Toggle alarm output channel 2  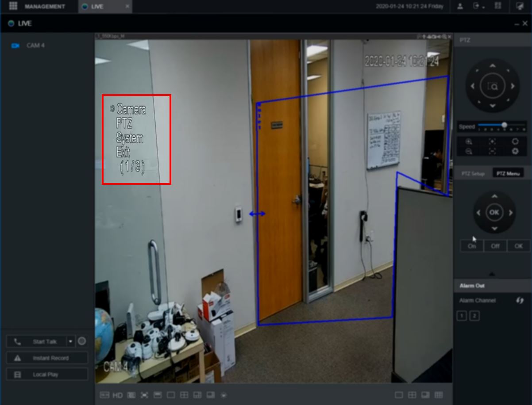(474, 316)
